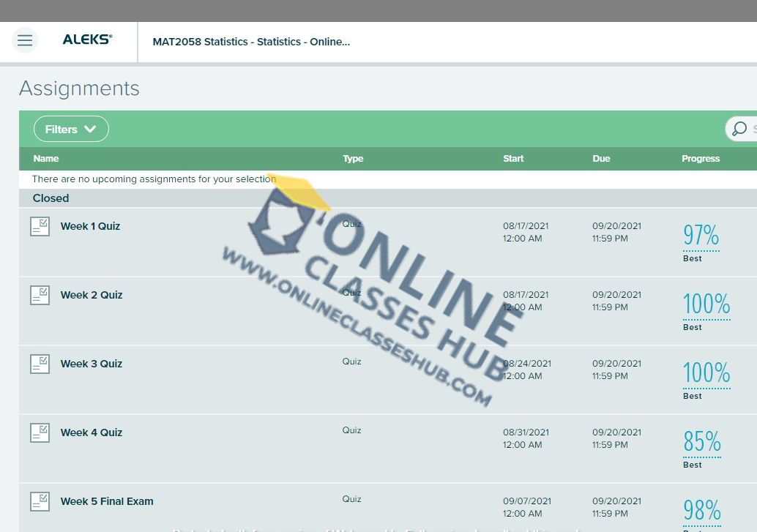Click the Week 5 Final Exam icon
The width and height of the screenshot is (757, 532).
click(40, 501)
